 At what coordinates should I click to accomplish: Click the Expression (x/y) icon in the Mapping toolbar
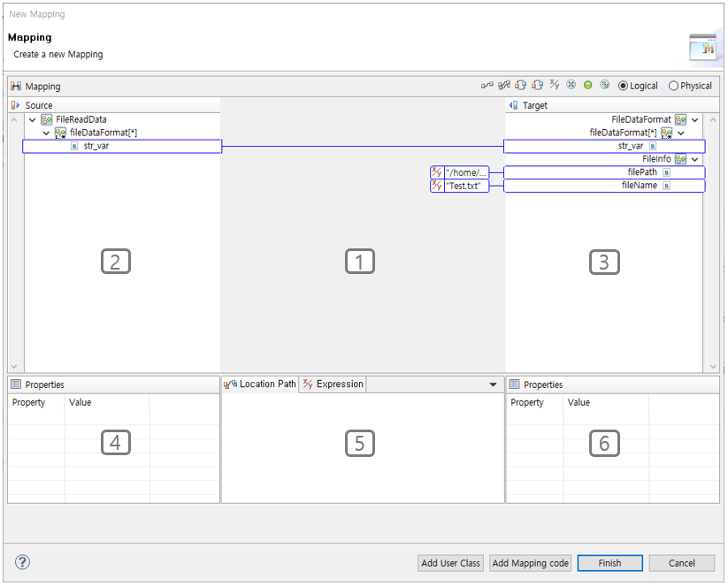(554, 85)
